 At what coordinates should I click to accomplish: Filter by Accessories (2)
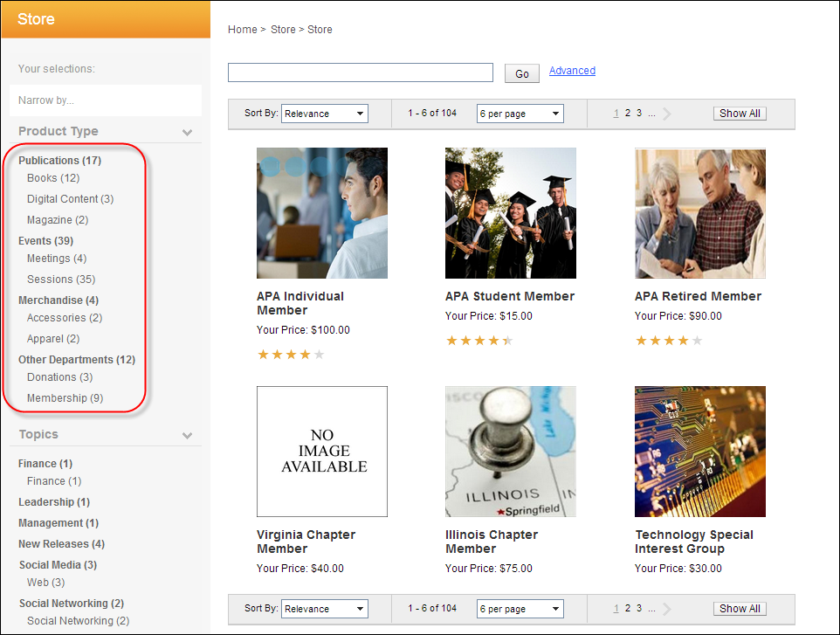pyautogui.click(x=65, y=318)
